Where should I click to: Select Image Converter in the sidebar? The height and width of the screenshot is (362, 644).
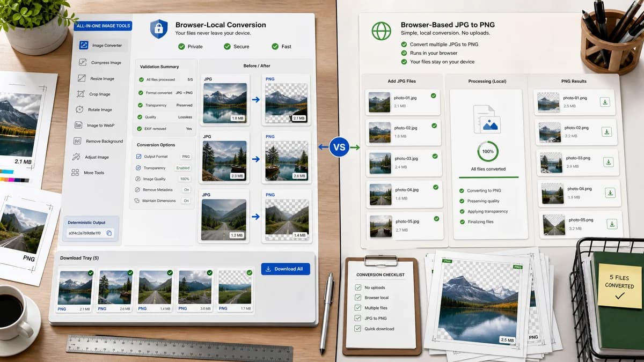(x=101, y=46)
